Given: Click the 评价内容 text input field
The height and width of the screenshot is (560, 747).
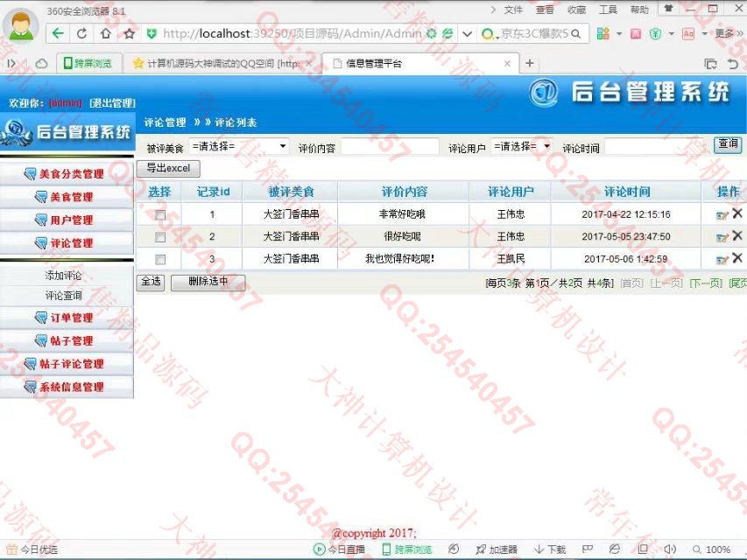Looking at the screenshot, I should click(390, 147).
